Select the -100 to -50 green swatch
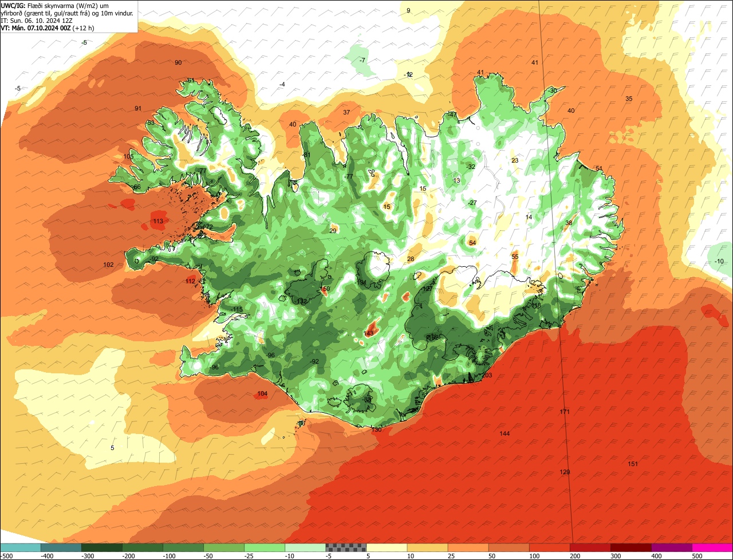 [183, 547]
